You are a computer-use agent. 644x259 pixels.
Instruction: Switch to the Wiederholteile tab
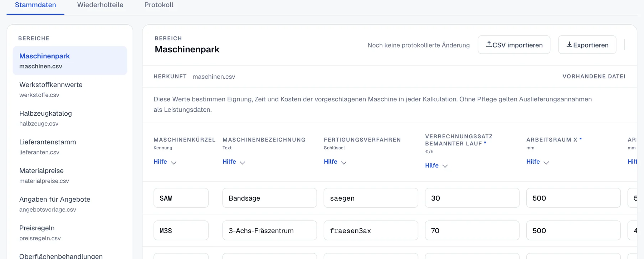click(x=100, y=5)
